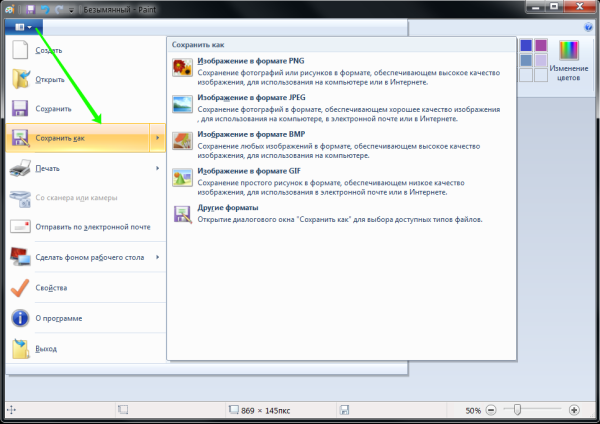Click the folder icon beside Открыть
Screen dimensions: 600x424
[x=21, y=79]
